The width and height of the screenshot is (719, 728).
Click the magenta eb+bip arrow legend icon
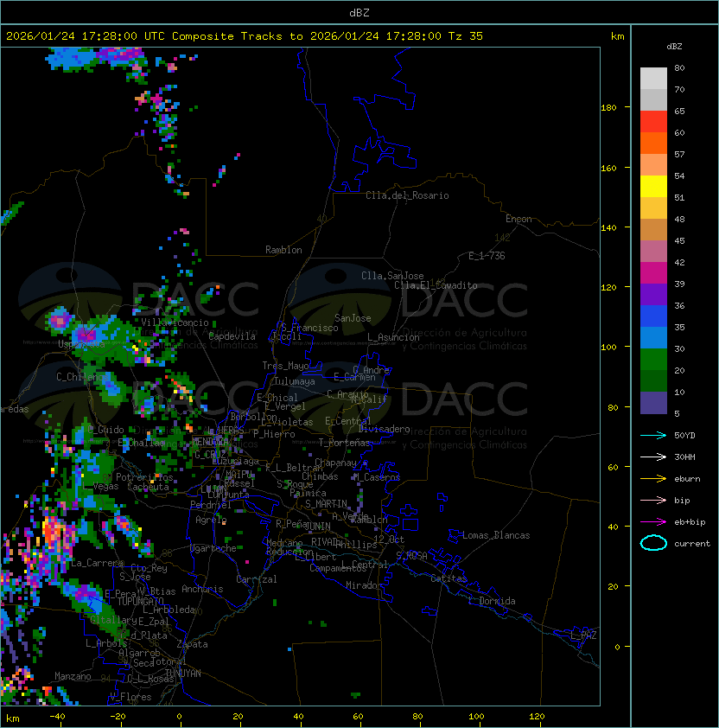(653, 522)
